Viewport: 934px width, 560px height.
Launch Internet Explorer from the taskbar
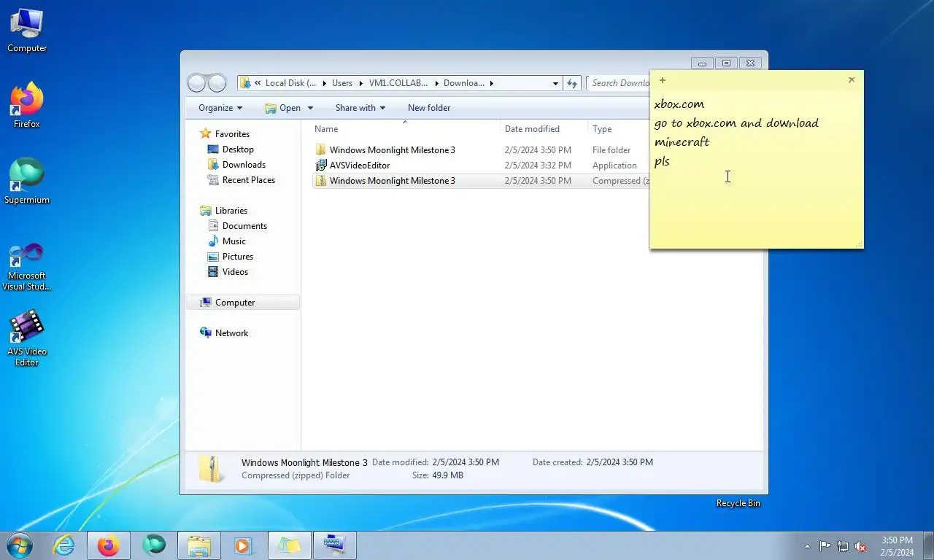(x=64, y=545)
